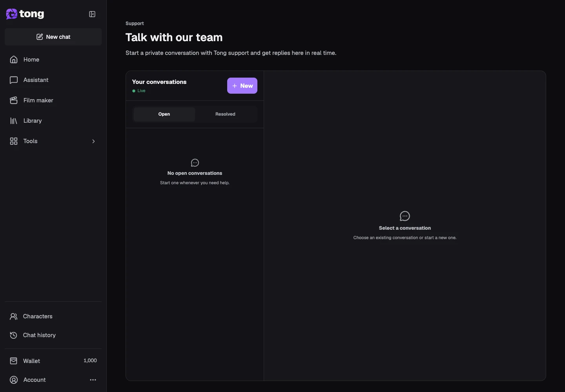The image size is (565, 392).
Task: Expand the Tools submenu chevron
Action: coord(93,141)
